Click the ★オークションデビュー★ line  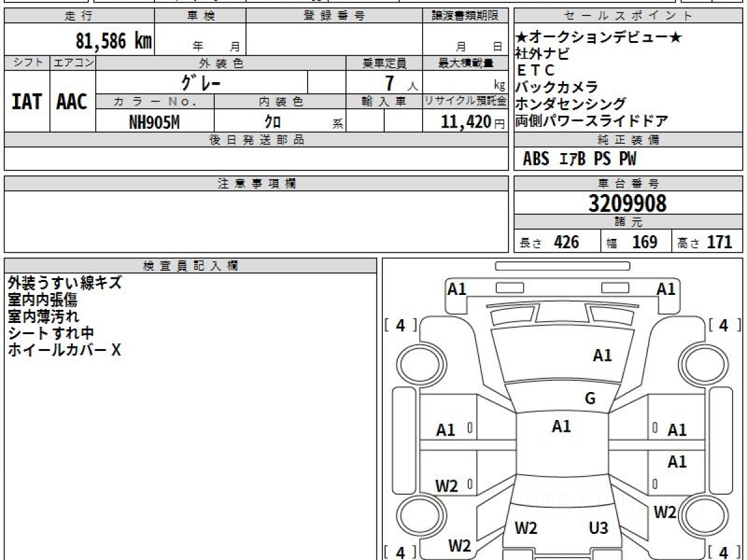point(598,37)
